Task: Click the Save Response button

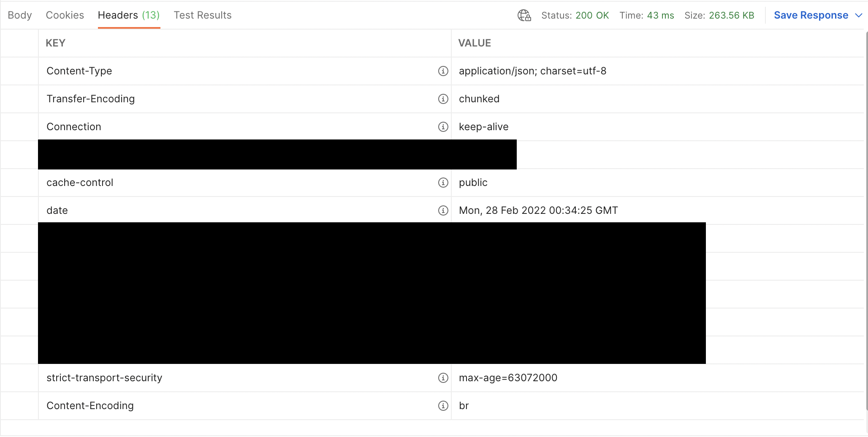Action: [x=811, y=15]
